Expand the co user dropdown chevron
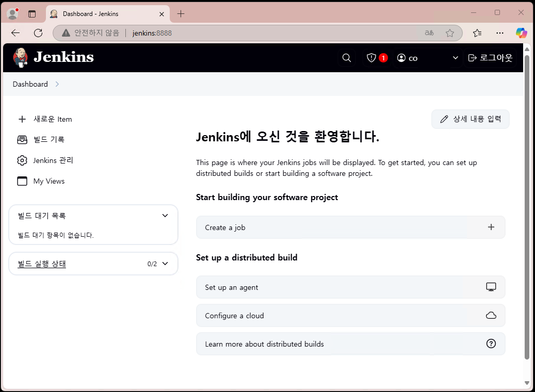 point(455,58)
